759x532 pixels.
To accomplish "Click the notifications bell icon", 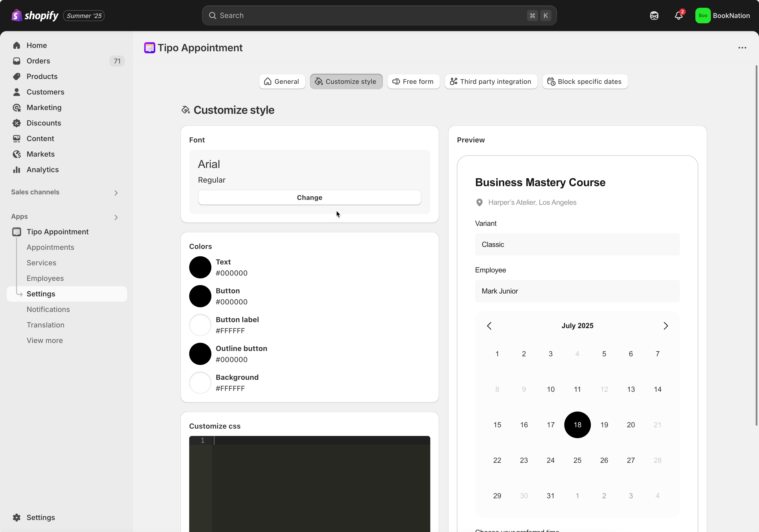I will pos(678,16).
